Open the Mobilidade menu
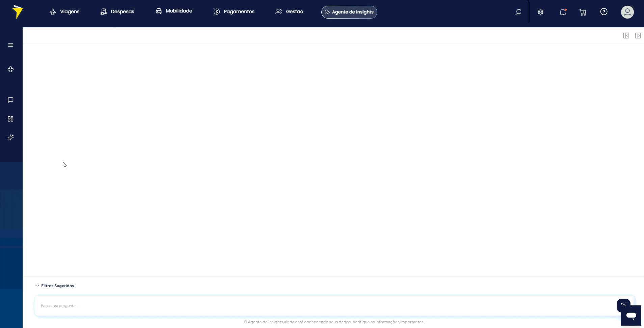The width and height of the screenshot is (644, 328). pyautogui.click(x=174, y=11)
